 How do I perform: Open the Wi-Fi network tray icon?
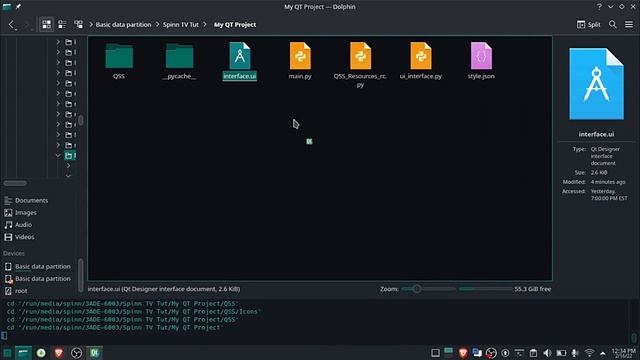point(589,353)
